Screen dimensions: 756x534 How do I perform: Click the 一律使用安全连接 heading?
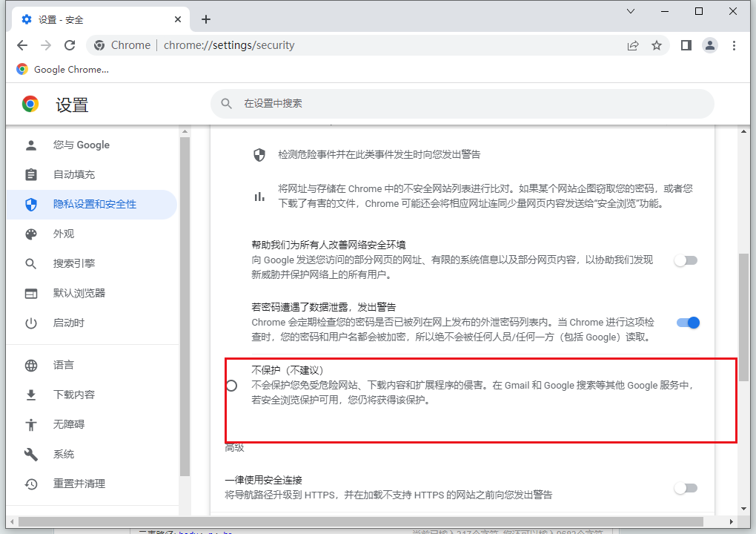coord(263,480)
